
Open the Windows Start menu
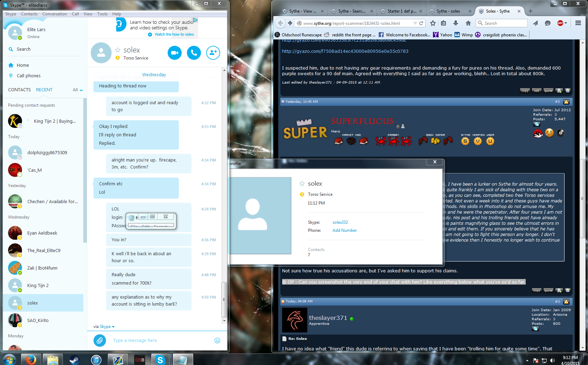(9, 359)
